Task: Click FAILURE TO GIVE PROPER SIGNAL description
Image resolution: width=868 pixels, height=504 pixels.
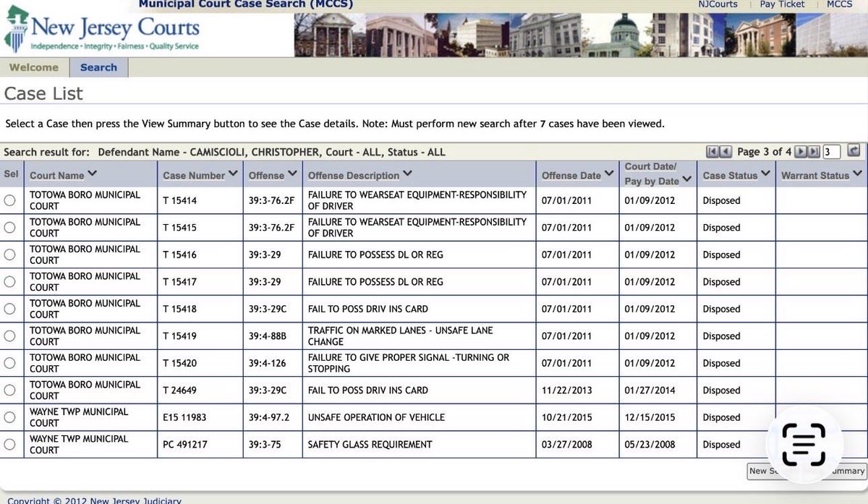Action: (409, 363)
